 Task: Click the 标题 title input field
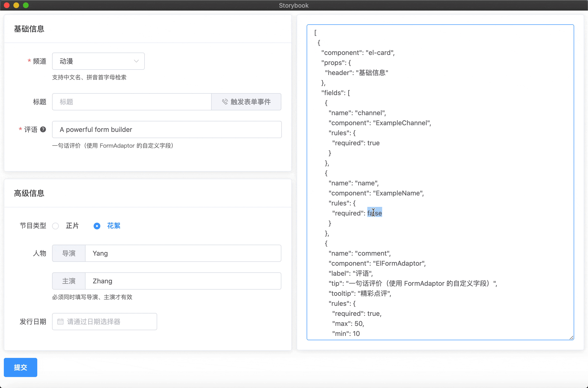pos(132,102)
